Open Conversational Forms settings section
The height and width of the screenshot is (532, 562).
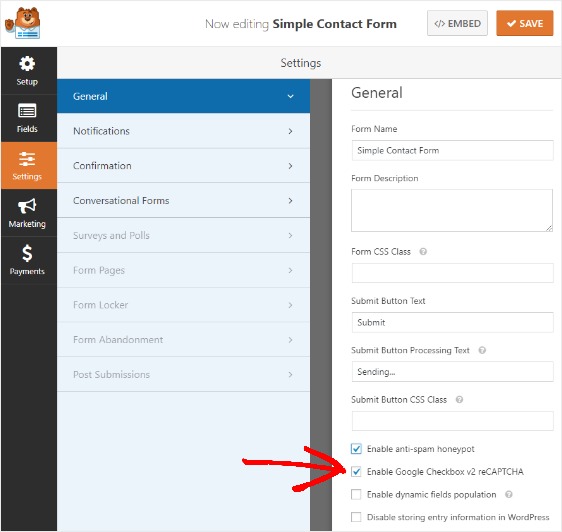coord(184,201)
